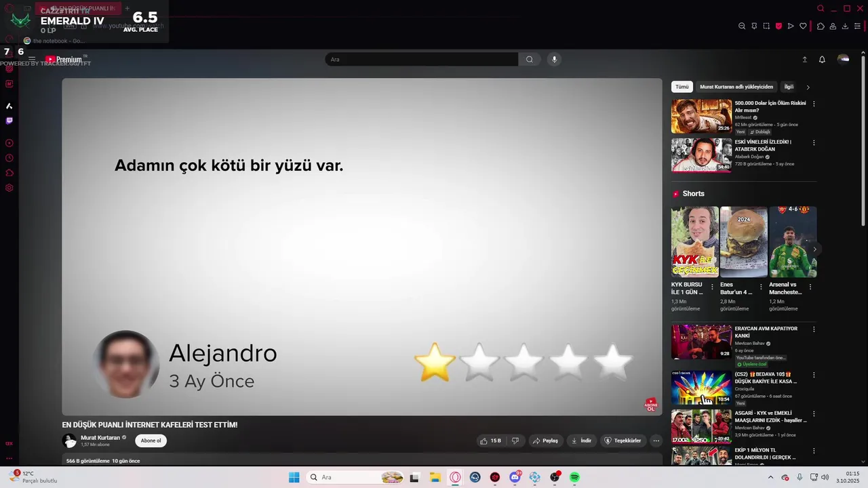Open the browser zoom-out magnifier icon
This screenshot has width=868, height=488.
pyautogui.click(x=742, y=26)
